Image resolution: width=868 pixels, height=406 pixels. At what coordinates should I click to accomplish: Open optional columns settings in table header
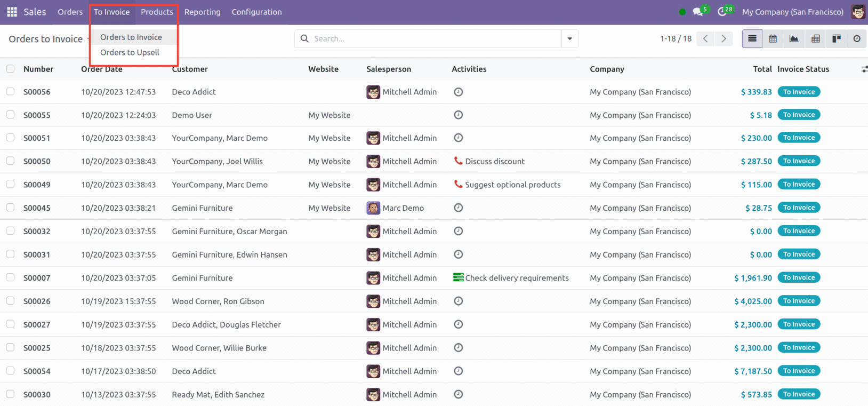pyautogui.click(x=864, y=69)
